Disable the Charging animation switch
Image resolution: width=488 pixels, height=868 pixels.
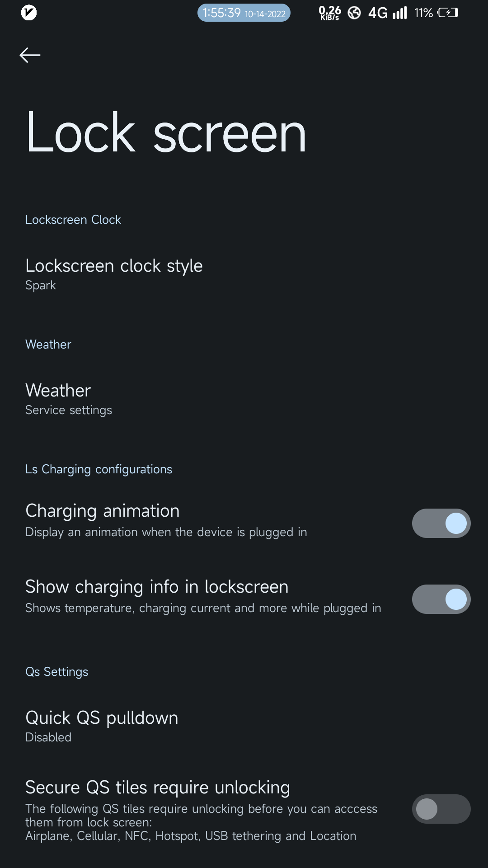pyautogui.click(x=441, y=523)
